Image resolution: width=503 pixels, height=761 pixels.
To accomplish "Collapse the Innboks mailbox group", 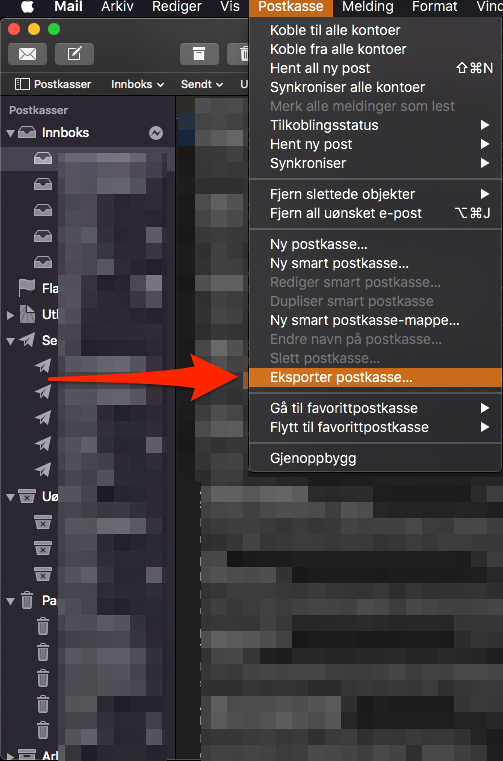I will tap(10, 133).
